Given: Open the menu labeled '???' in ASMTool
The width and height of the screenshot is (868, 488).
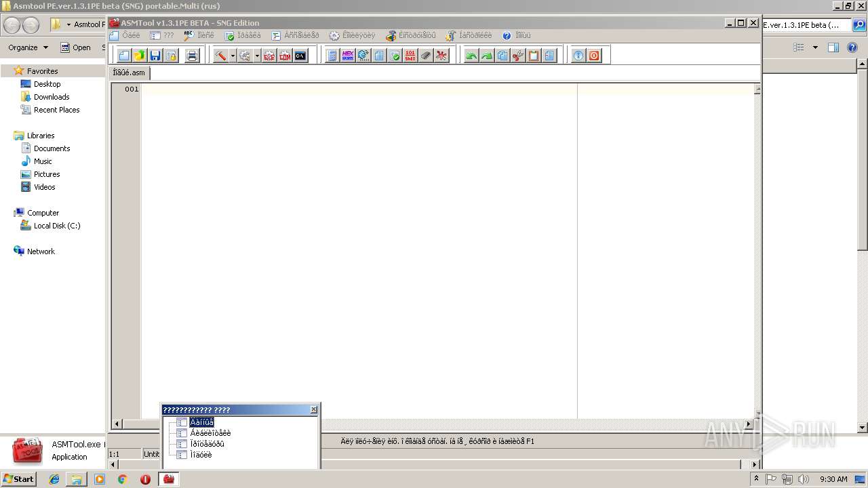Looking at the screenshot, I should 162,35.
